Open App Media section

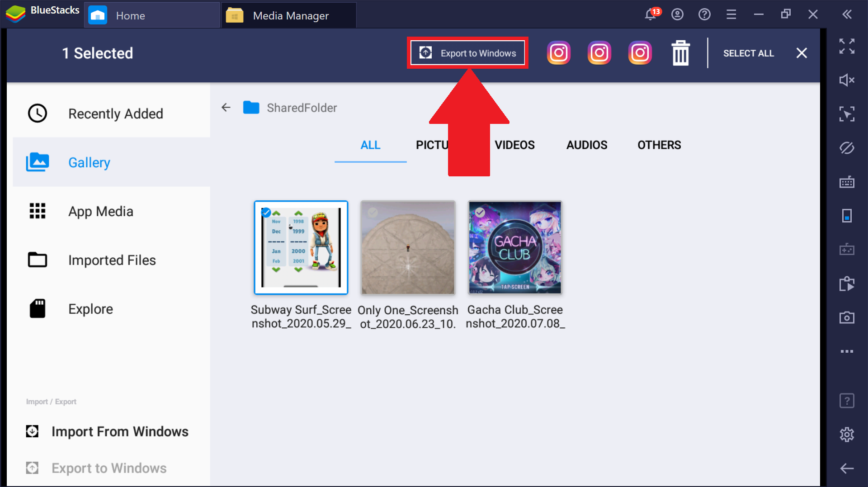point(112,211)
